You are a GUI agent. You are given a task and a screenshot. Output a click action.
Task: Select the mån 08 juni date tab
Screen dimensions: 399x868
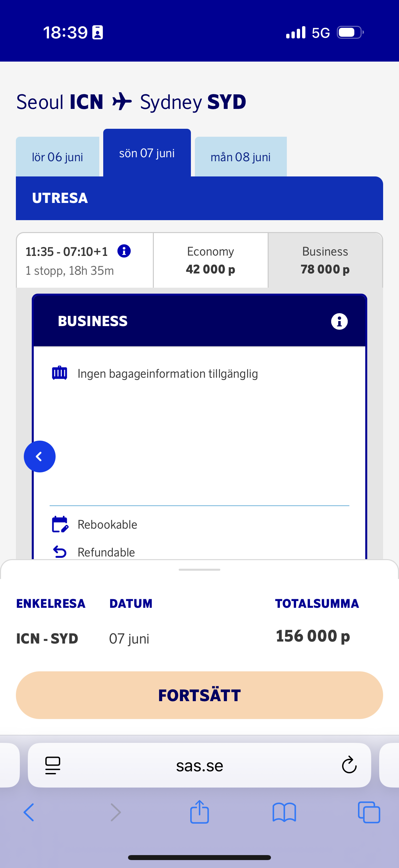click(x=241, y=157)
